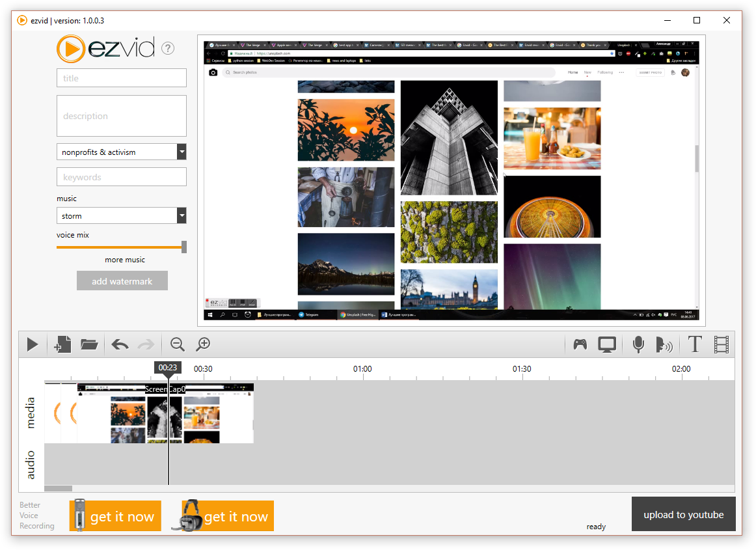Undo the last action with the arrow icon
This screenshot has width=756, height=550.
pos(120,344)
